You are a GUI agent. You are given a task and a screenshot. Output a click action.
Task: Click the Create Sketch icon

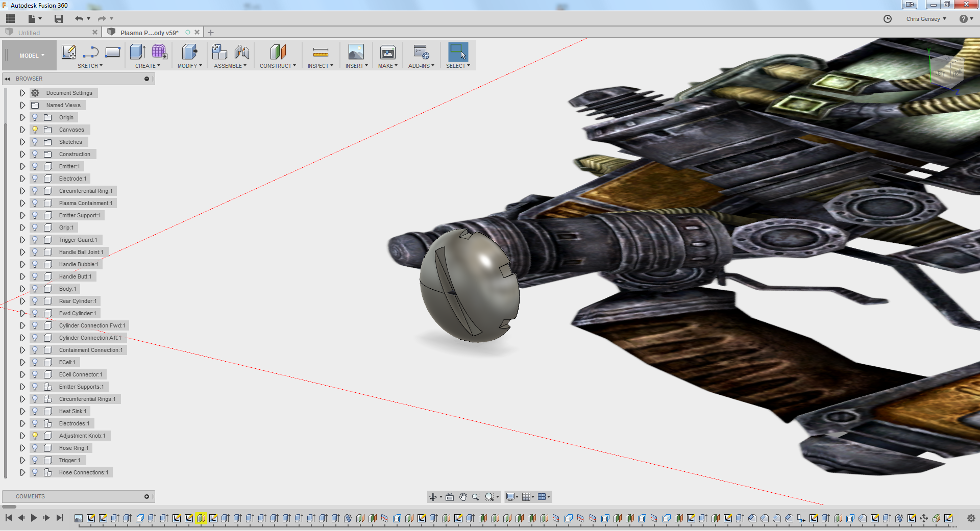click(68, 52)
